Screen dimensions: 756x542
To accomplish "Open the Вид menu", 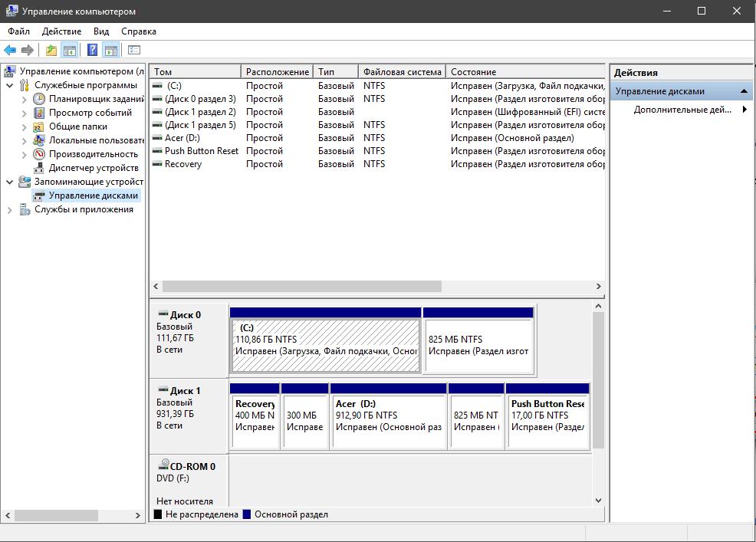I will pos(101,31).
